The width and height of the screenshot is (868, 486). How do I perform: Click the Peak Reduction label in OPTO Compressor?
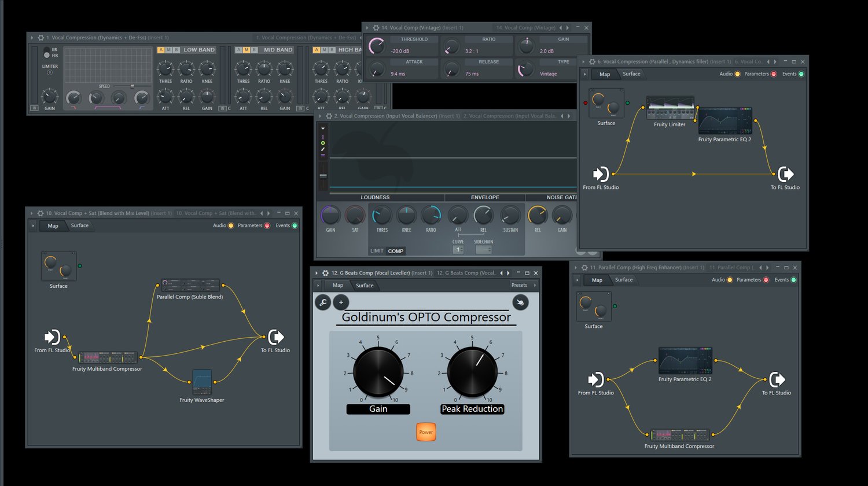tap(472, 409)
